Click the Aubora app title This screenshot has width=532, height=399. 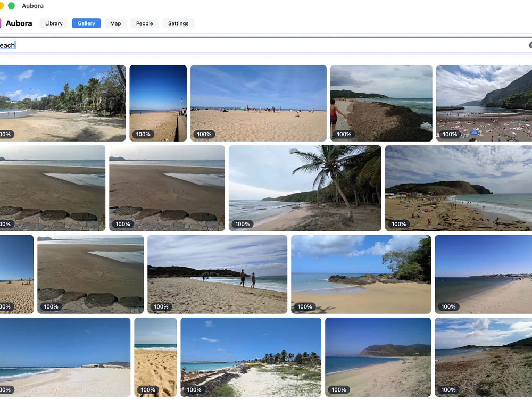(x=19, y=23)
